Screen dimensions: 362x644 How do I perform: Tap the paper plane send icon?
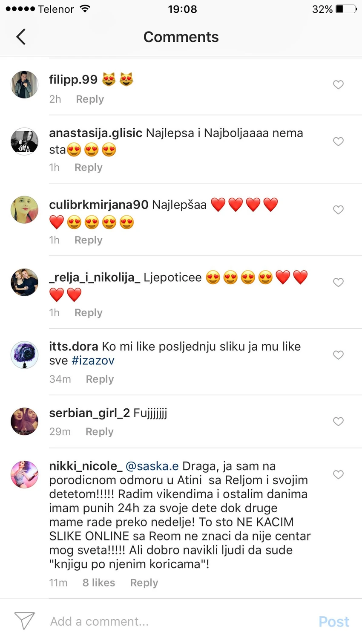(x=25, y=621)
